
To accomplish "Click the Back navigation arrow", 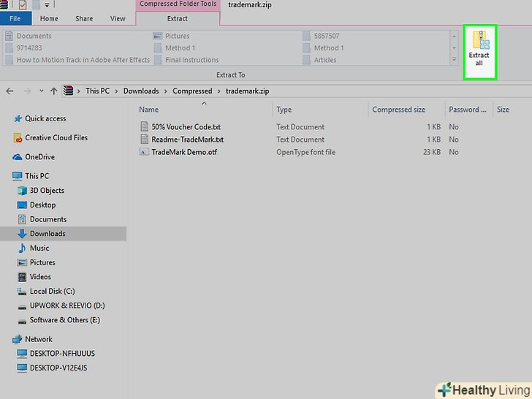I will [9, 91].
